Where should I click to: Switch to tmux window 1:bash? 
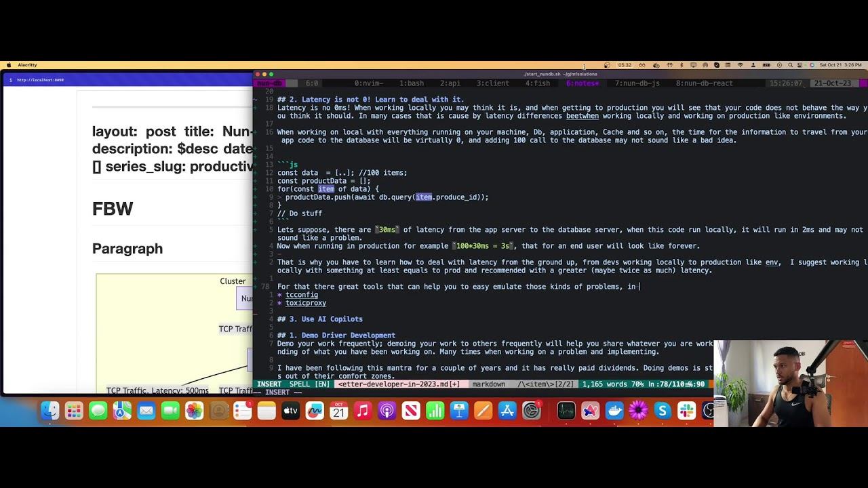pos(411,83)
